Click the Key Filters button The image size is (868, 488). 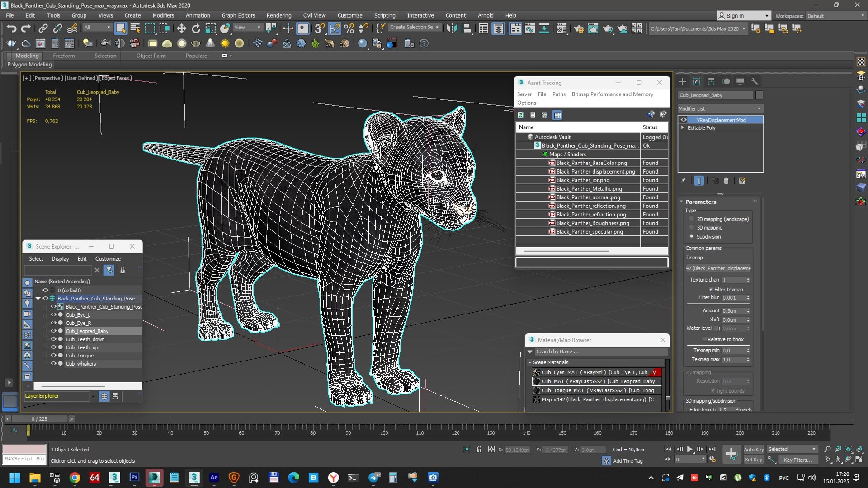pyautogui.click(x=797, y=460)
